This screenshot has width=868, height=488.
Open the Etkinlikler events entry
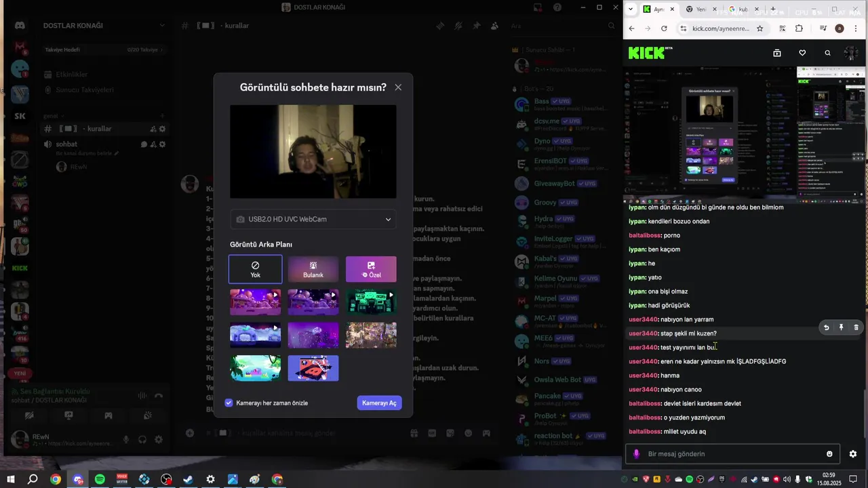72,75
